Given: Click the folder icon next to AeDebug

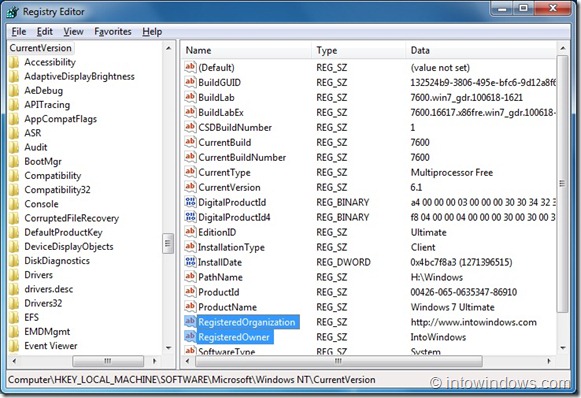Looking at the screenshot, I should click(x=14, y=90).
